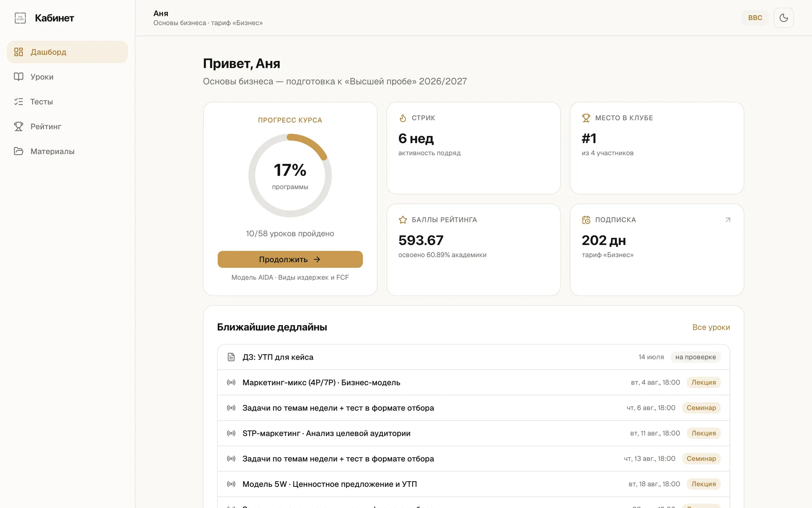Open the Все уроки link

pos(711,327)
